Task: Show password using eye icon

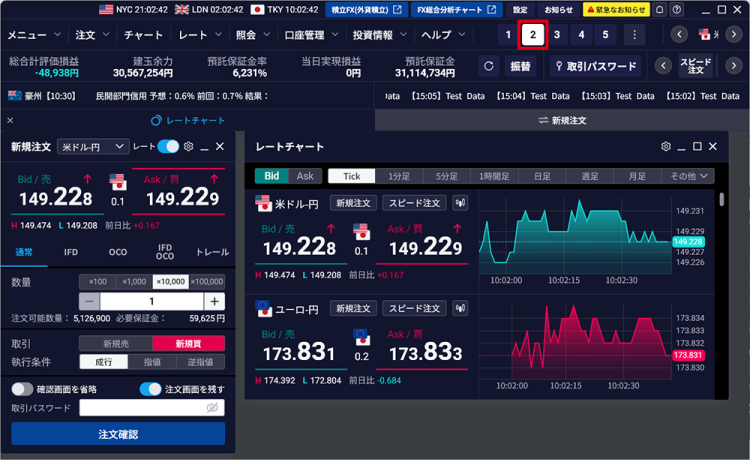Action: 211,408
